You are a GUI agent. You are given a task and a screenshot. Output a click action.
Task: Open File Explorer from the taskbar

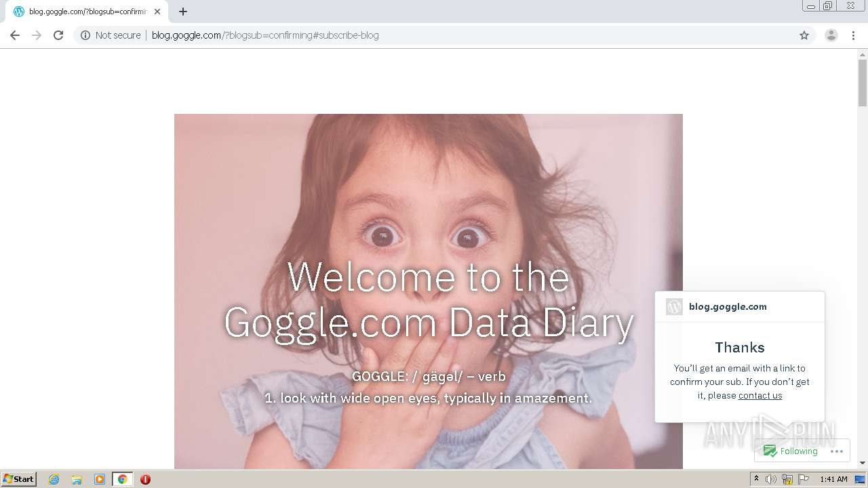77,479
